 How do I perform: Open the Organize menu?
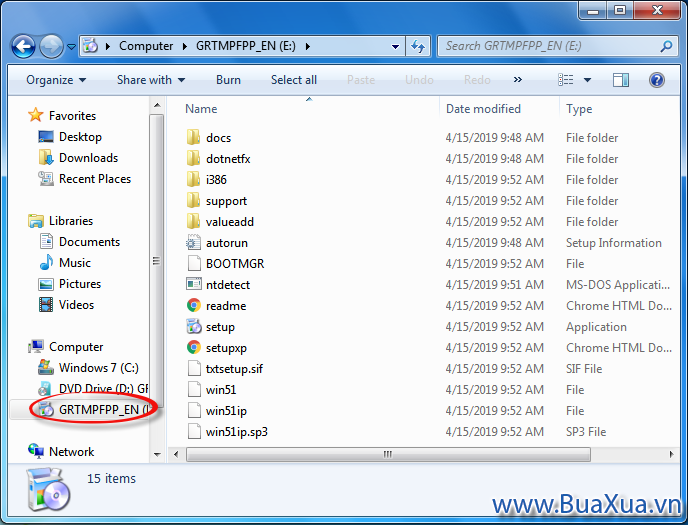(56, 80)
